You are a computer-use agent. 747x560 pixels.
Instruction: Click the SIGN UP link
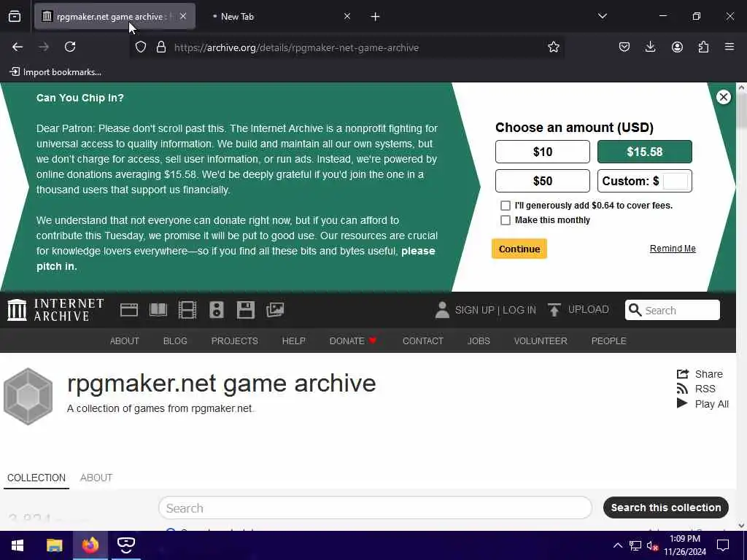pos(474,310)
